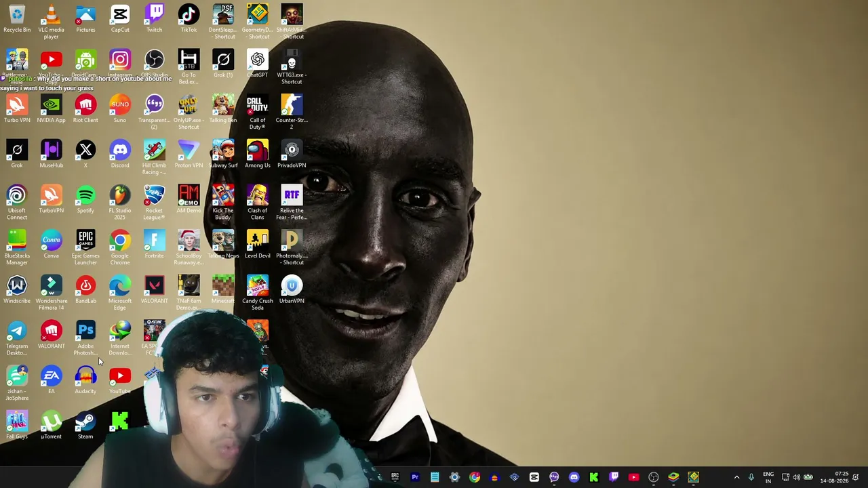Click the TikTok desktop icon
Image resolution: width=868 pixels, height=488 pixels.
pyautogui.click(x=189, y=18)
